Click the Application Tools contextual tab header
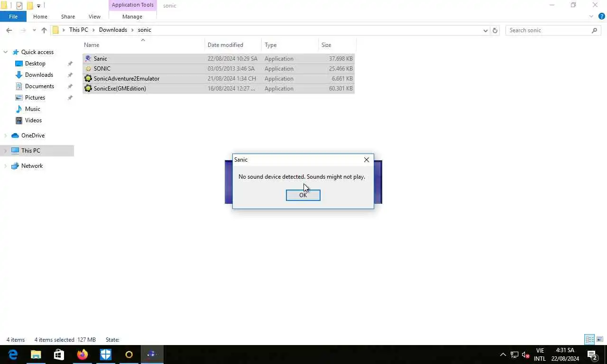The image size is (607, 364). (x=132, y=5)
